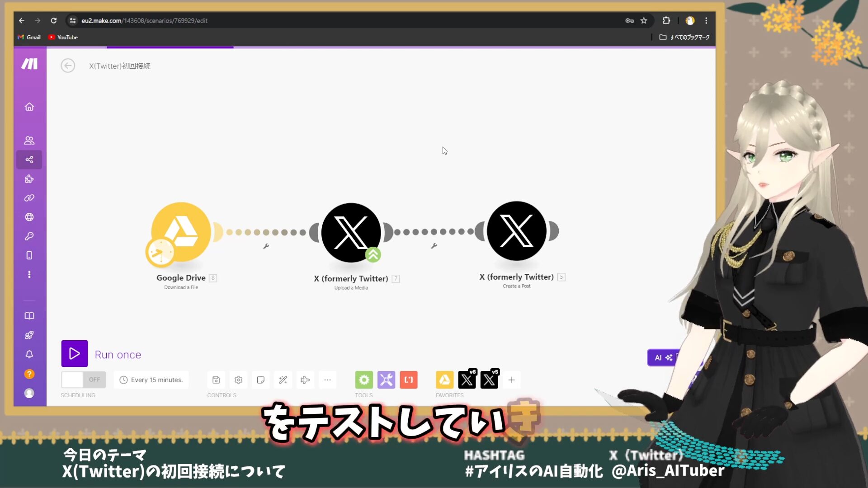The image size is (868, 488).
Task: Open the Team sidebar icon
Action: click(x=29, y=141)
